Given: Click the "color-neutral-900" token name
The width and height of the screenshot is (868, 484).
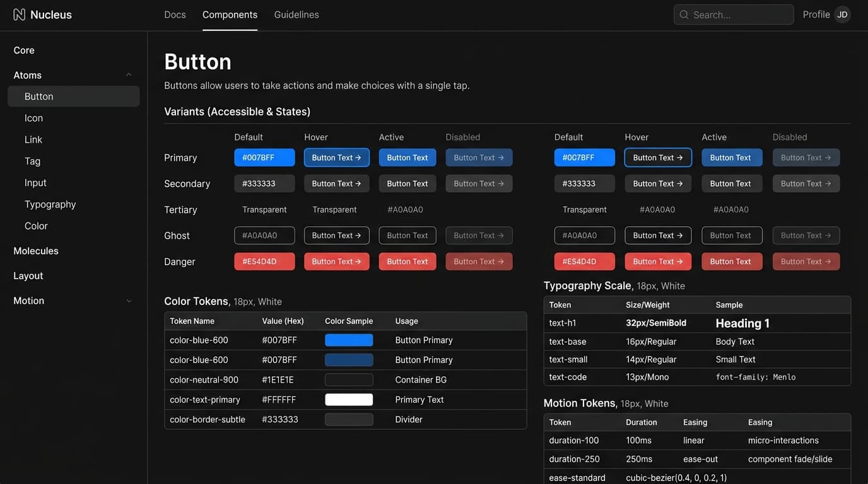Looking at the screenshot, I should (x=204, y=380).
